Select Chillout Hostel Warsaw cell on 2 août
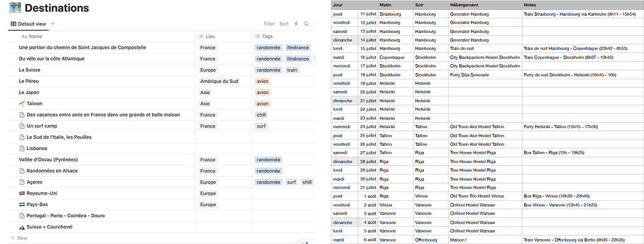The image size is (644, 244). [485, 204]
